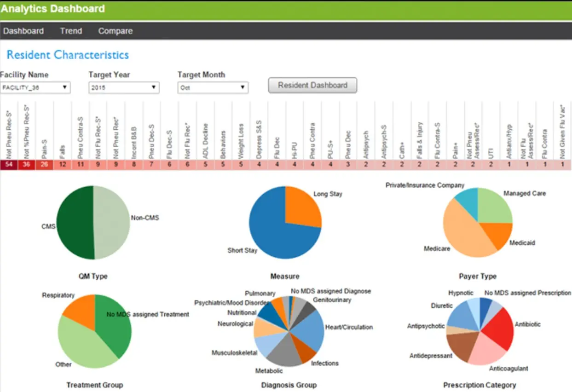Switch to the Trend tab
The height and width of the screenshot is (392, 572).
70,31
